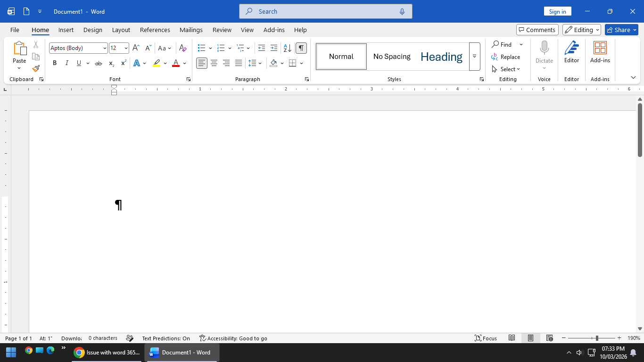This screenshot has width=644, height=362.
Task: Open the Sort dialog icon
Action: pos(287,48)
